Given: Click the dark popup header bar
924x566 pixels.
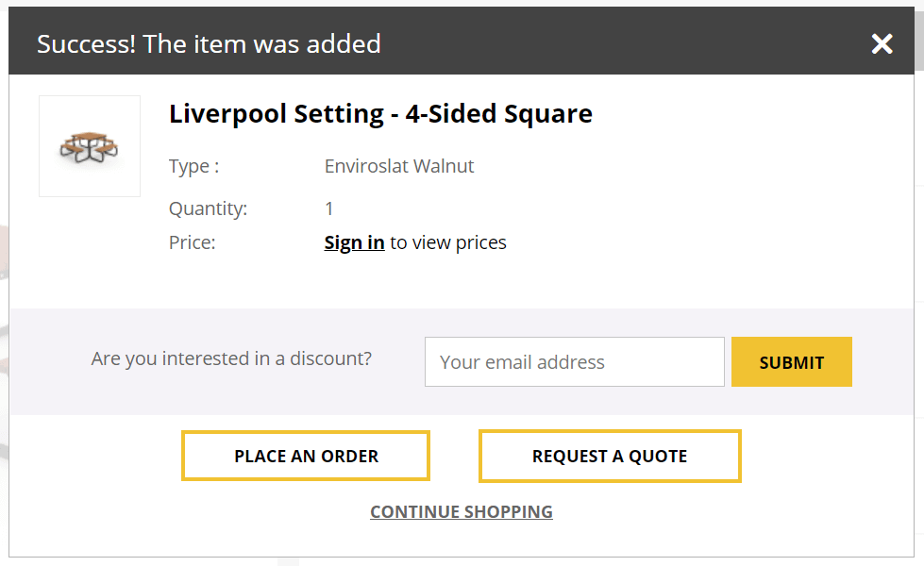Looking at the screenshot, I should point(613,43).
